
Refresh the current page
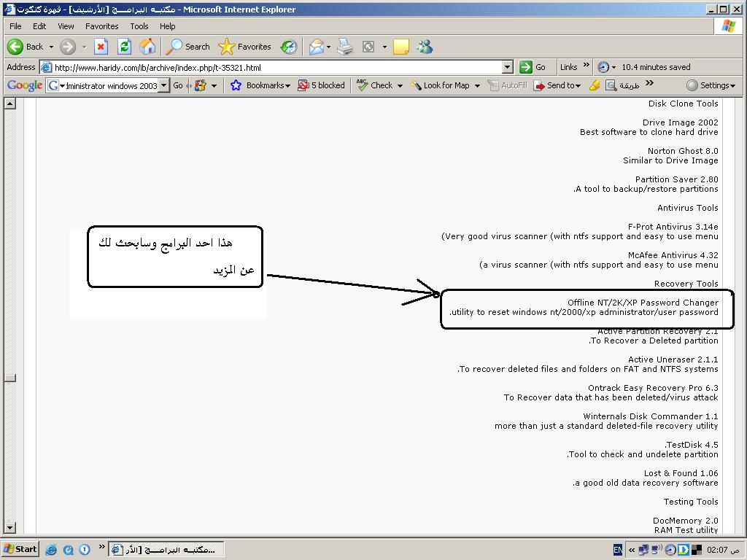124,47
